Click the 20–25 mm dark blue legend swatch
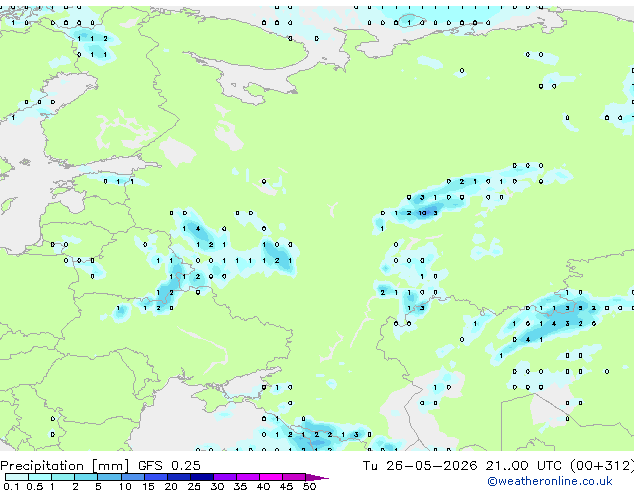 tap(179, 477)
